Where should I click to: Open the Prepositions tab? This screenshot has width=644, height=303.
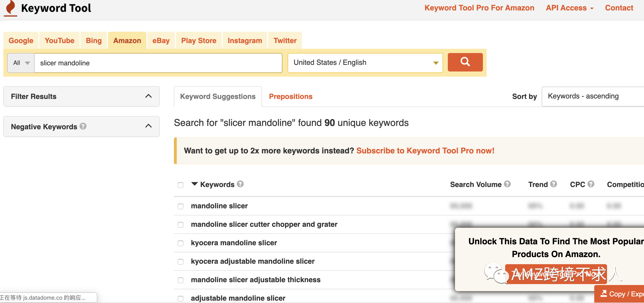pos(290,96)
